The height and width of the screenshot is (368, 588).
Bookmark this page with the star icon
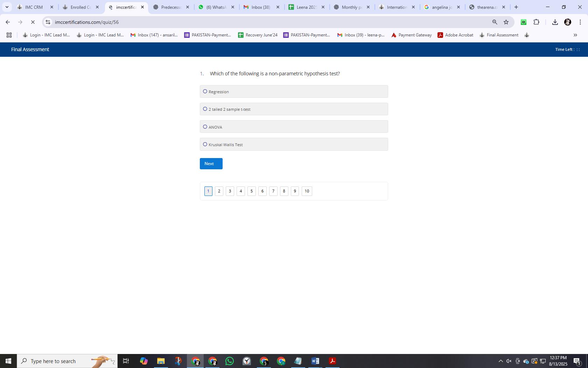pos(506,22)
